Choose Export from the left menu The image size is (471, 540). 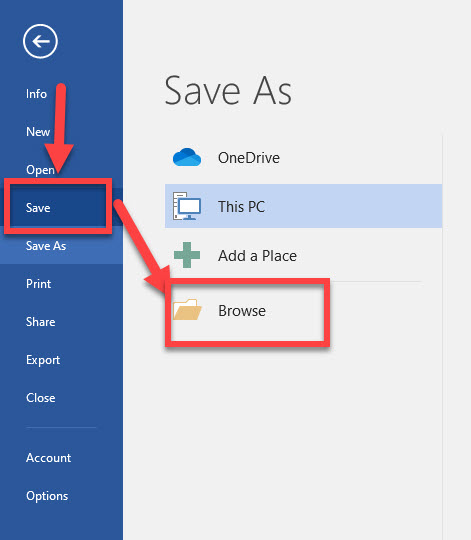(43, 360)
